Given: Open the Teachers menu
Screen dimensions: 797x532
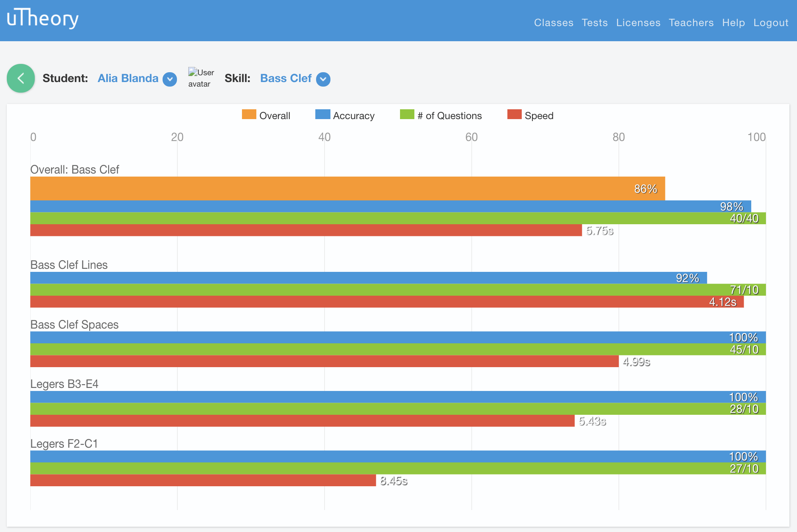Looking at the screenshot, I should (691, 23).
